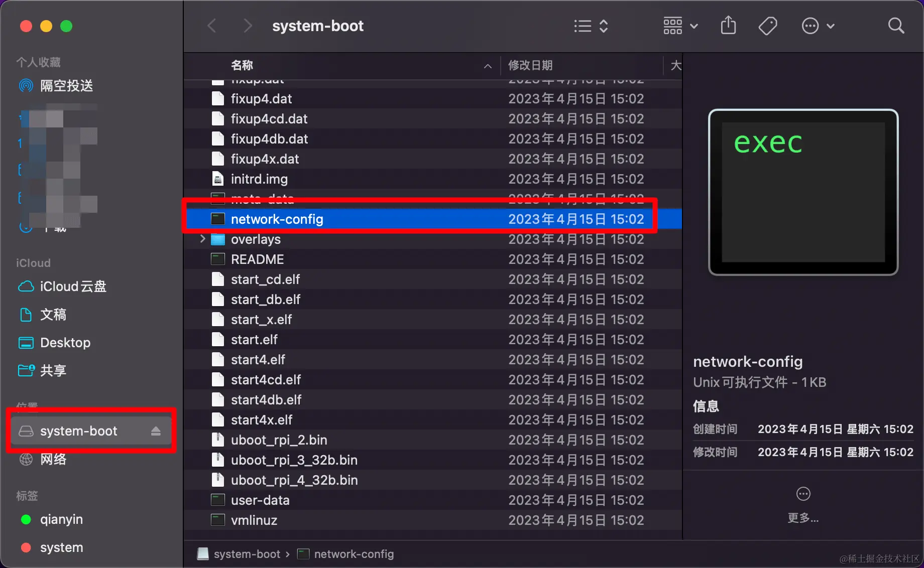Click network-config in the path bar
The height and width of the screenshot is (568, 924).
click(345, 554)
